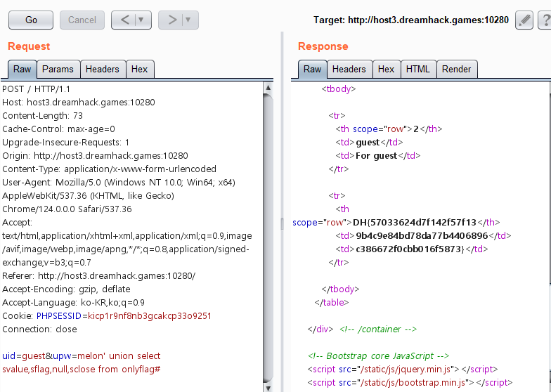Select the Request Raw tab
This screenshot has height=392, width=551.
(x=22, y=69)
